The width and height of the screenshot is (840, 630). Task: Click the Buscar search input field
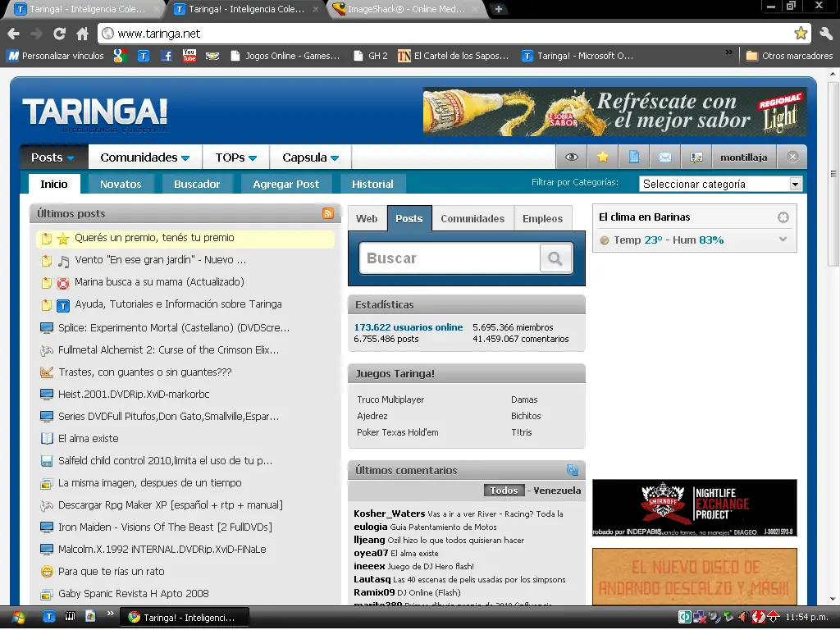(x=450, y=258)
